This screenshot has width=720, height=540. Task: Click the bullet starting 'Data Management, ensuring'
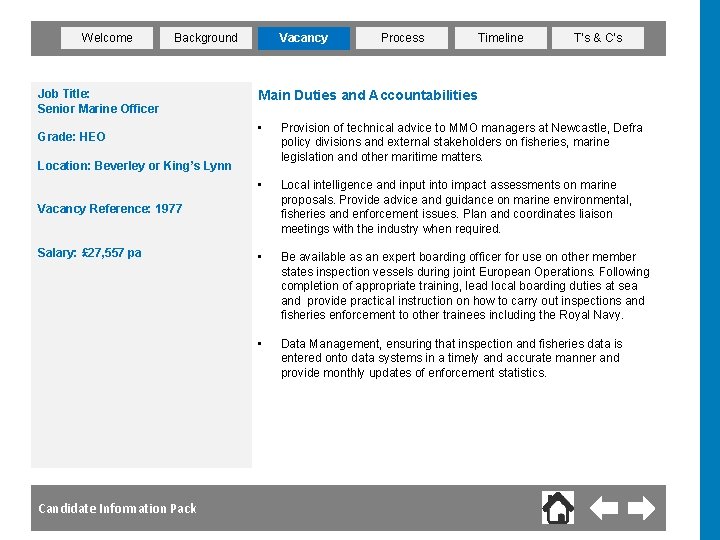pos(451,358)
